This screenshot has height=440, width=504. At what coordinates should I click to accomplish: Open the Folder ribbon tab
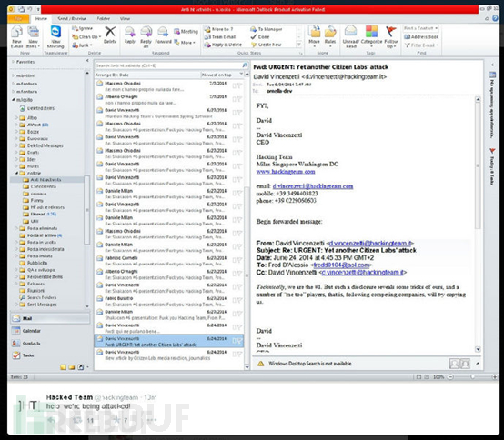tap(103, 19)
